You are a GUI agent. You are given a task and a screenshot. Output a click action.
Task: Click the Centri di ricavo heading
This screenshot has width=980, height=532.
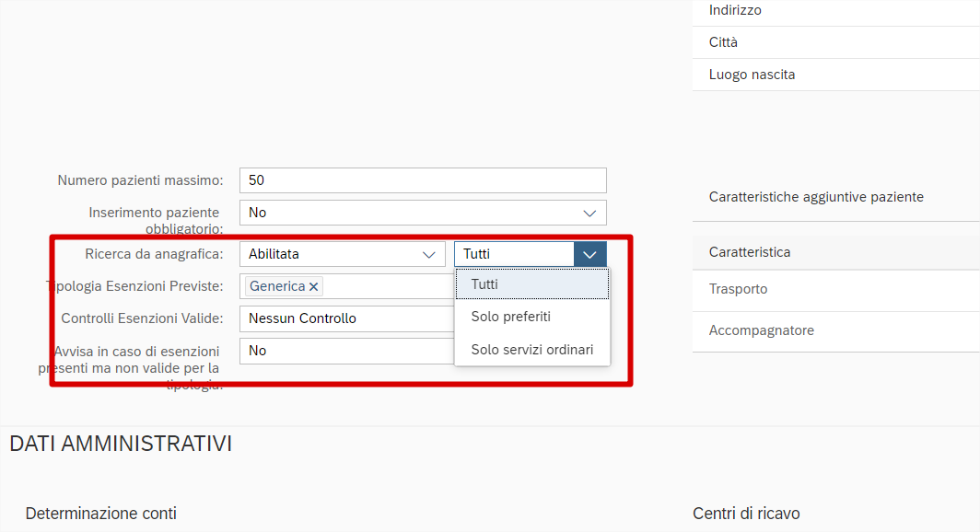coord(746,514)
